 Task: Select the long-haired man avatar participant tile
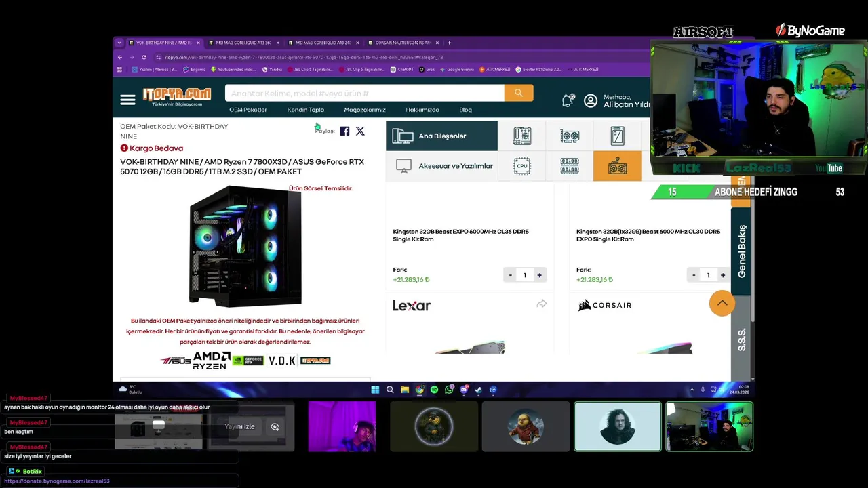(x=617, y=426)
